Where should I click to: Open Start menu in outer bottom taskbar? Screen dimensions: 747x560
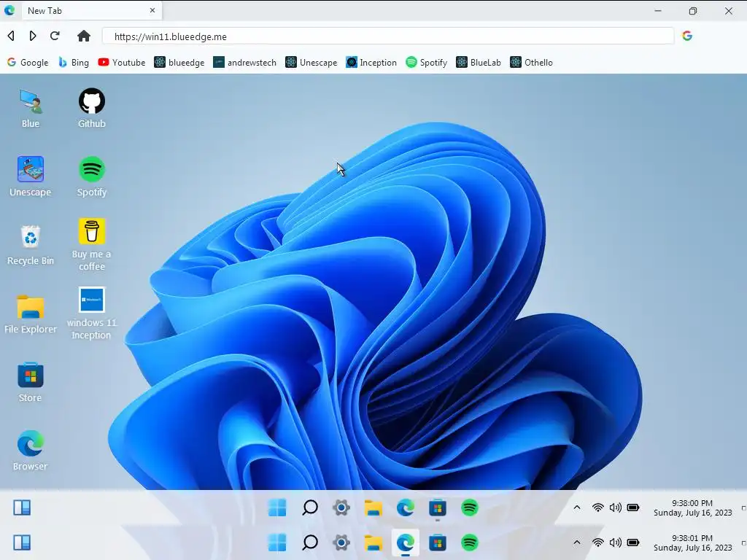(x=277, y=542)
